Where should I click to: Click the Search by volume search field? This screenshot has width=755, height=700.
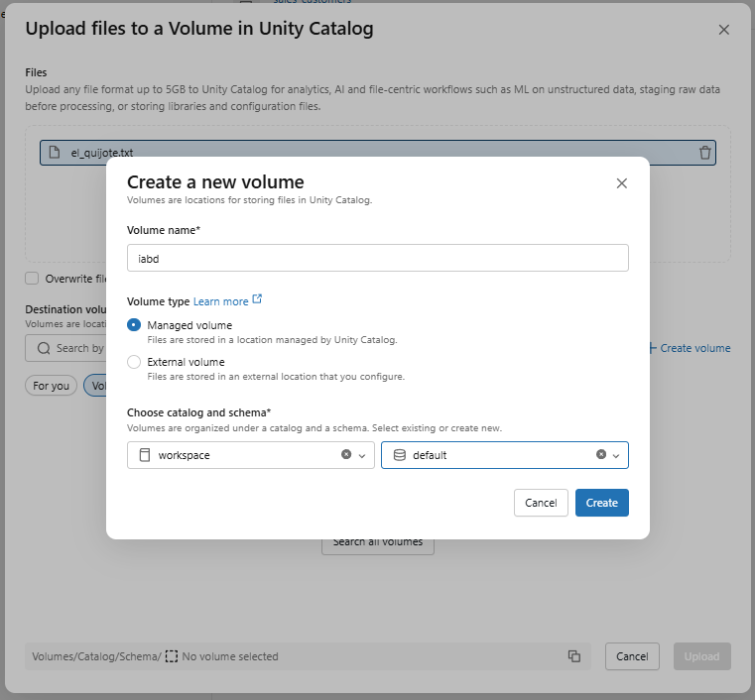pyautogui.click(x=65, y=348)
